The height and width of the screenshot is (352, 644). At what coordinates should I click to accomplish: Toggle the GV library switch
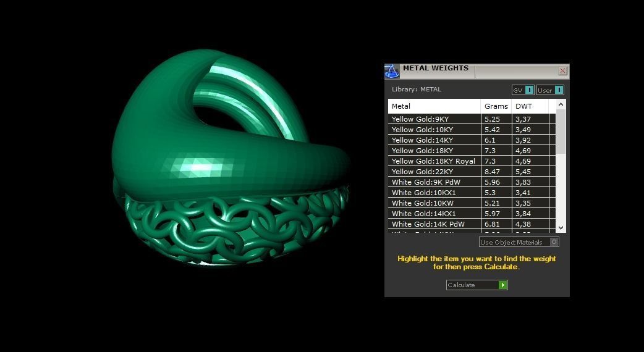[x=523, y=90]
